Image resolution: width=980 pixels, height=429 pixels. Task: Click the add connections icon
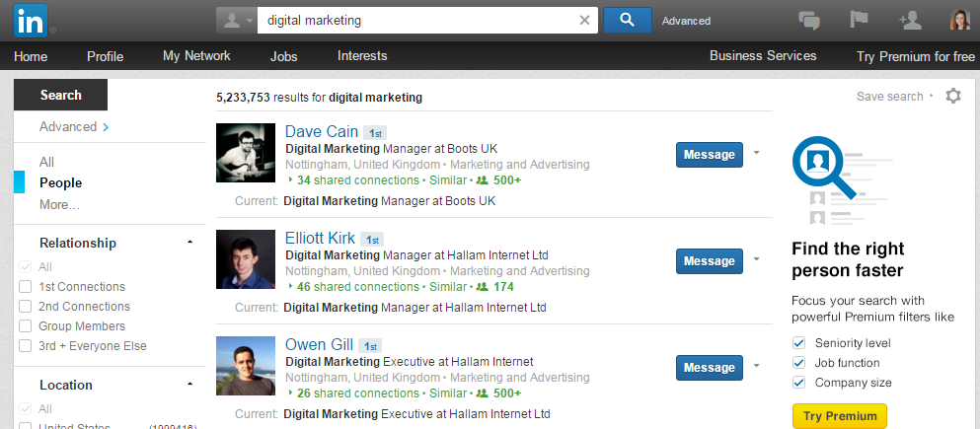tap(910, 20)
